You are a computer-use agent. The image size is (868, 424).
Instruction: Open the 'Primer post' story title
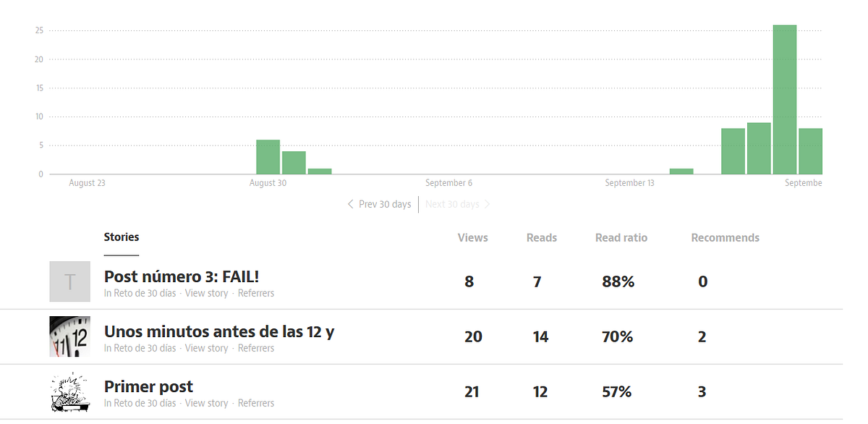[148, 386]
